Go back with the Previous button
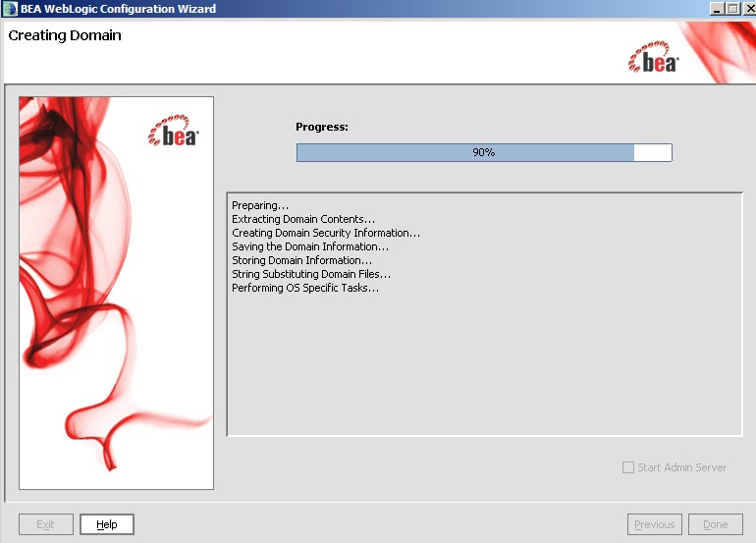Image resolution: width=756 pixels, height=543 pixels. (x=654, y=524)
